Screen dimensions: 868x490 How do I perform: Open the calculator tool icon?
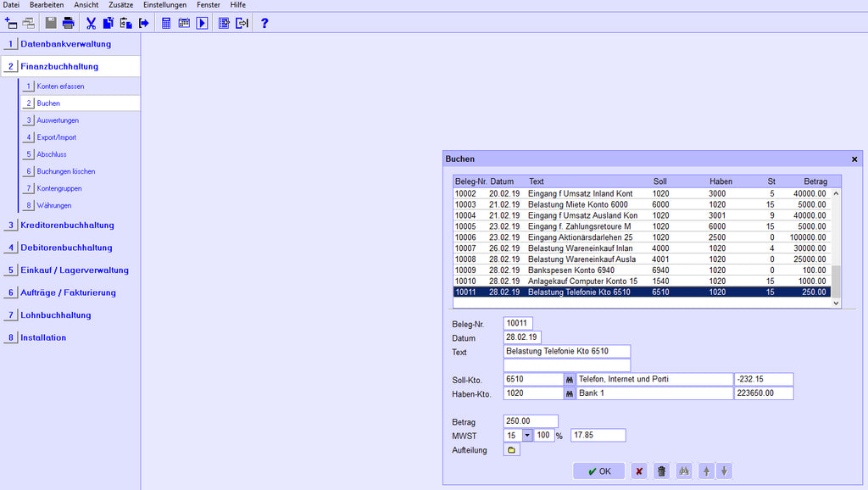pos(166,23)
